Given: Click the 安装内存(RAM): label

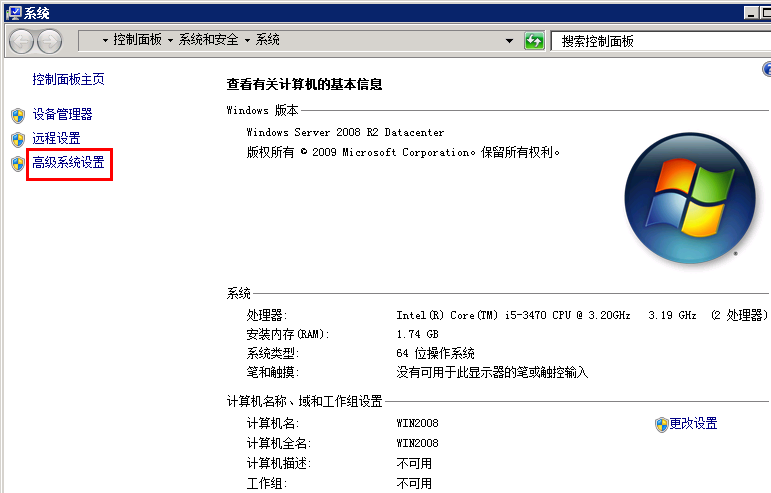Looking at the screenshot, I should click(x=288, y=334).
